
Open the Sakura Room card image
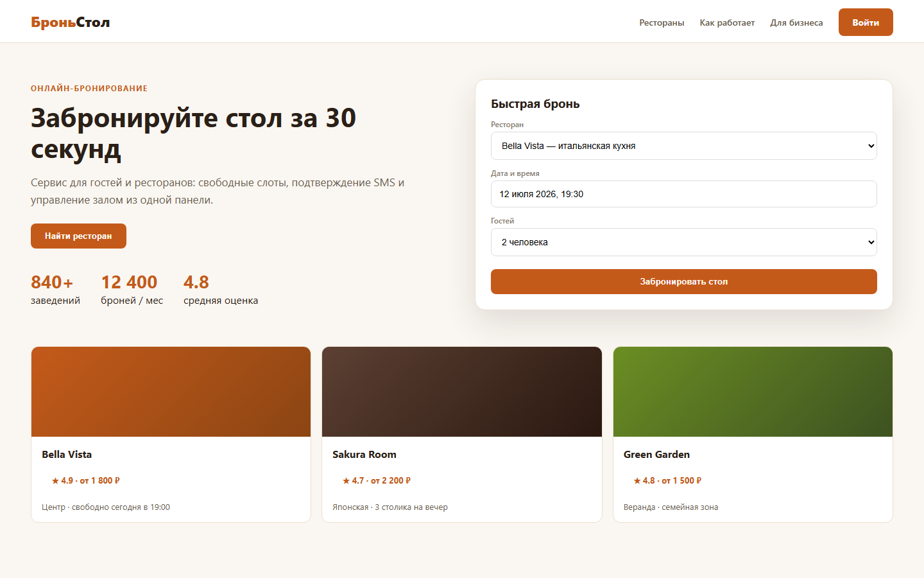(462, 392)
